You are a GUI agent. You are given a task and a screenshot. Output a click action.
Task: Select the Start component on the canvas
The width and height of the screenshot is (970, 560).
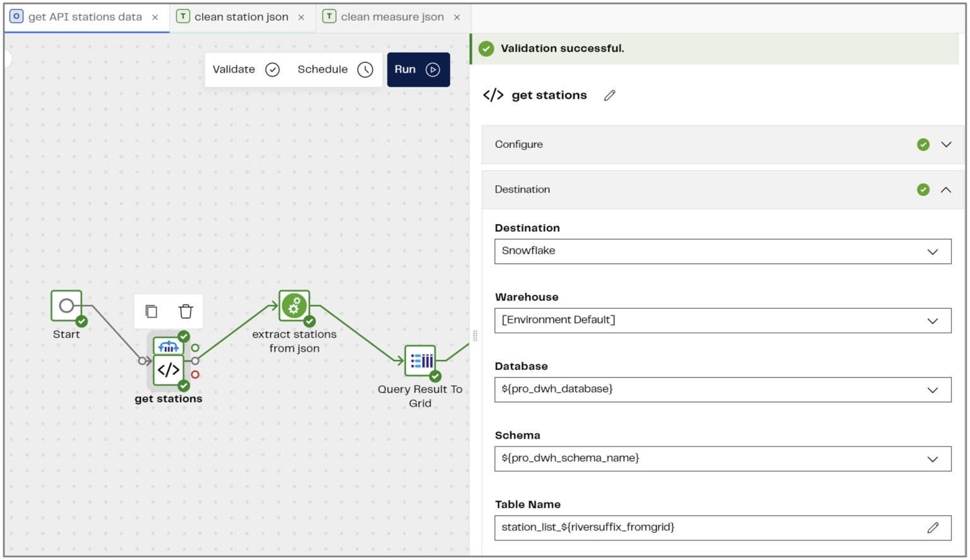(x=67, y=306)
